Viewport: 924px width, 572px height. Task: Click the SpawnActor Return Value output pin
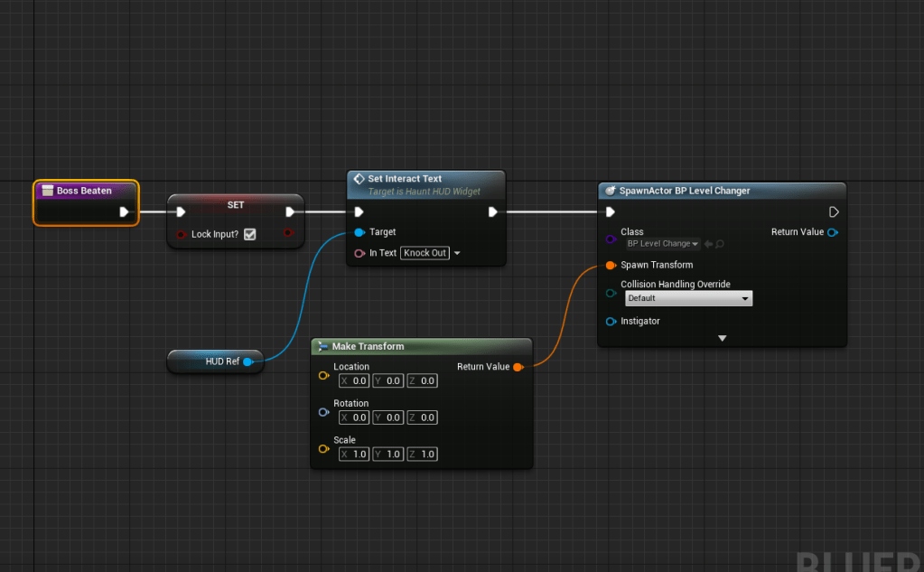click(x=832, y=232)
